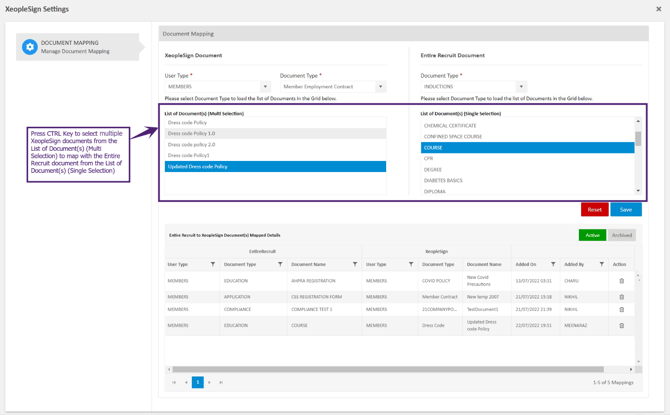Click the Action column header

coord(619,264)
